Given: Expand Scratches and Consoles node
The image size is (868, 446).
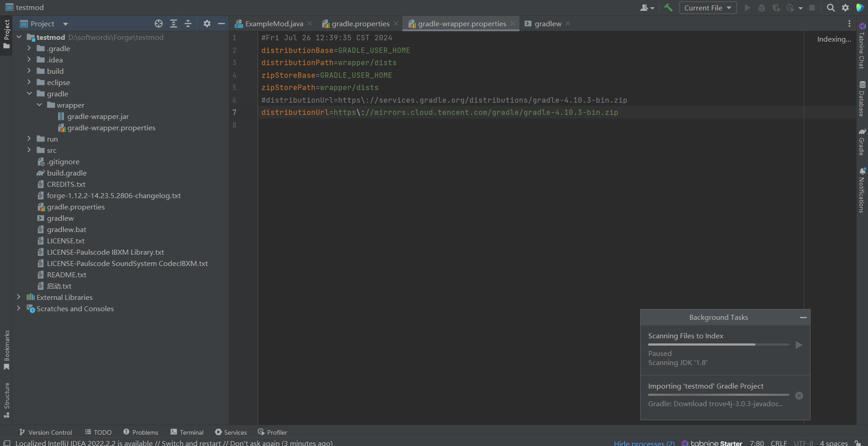Looking at the screenshot, I should pyautogui.click(x=19, y=308).
